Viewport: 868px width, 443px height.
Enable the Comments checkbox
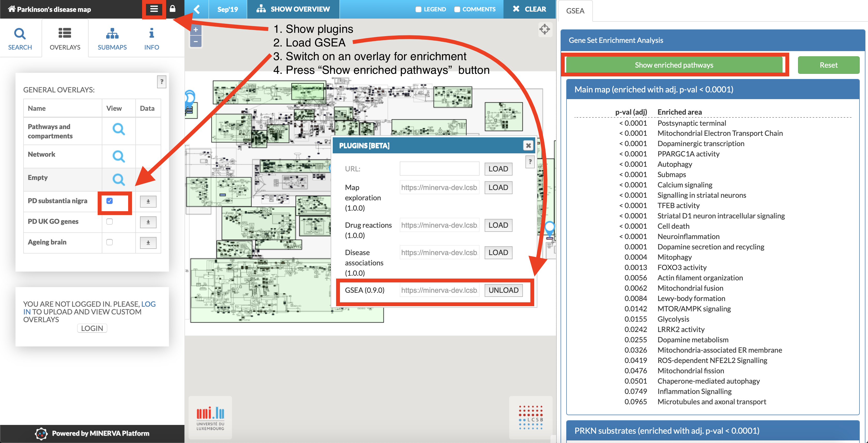coord(457,10)
